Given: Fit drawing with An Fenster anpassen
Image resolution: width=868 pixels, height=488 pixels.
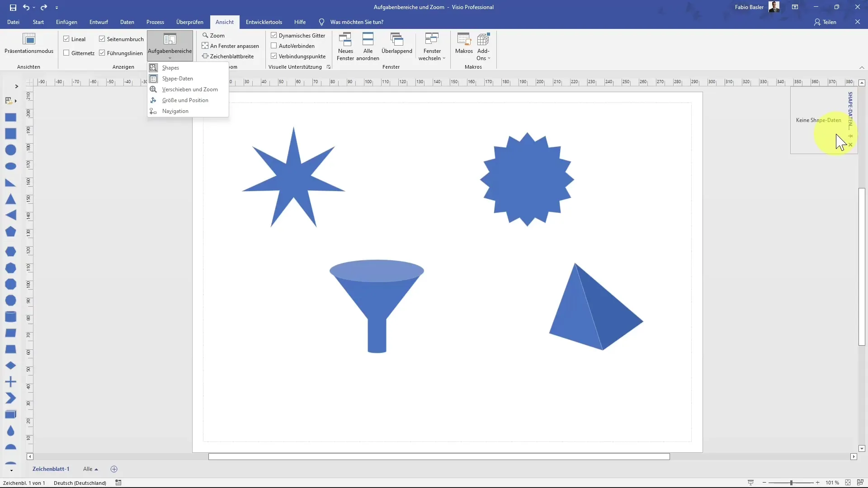Looking at the screenshot, I should coord(231,46).
